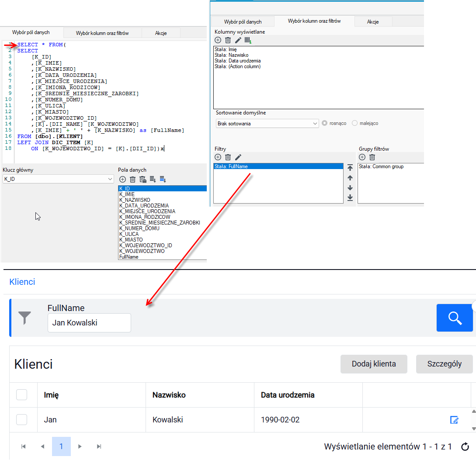Click the Dodaj klienta button
Viewport: 476px width, 460px height.
click(x=374, y=364)
